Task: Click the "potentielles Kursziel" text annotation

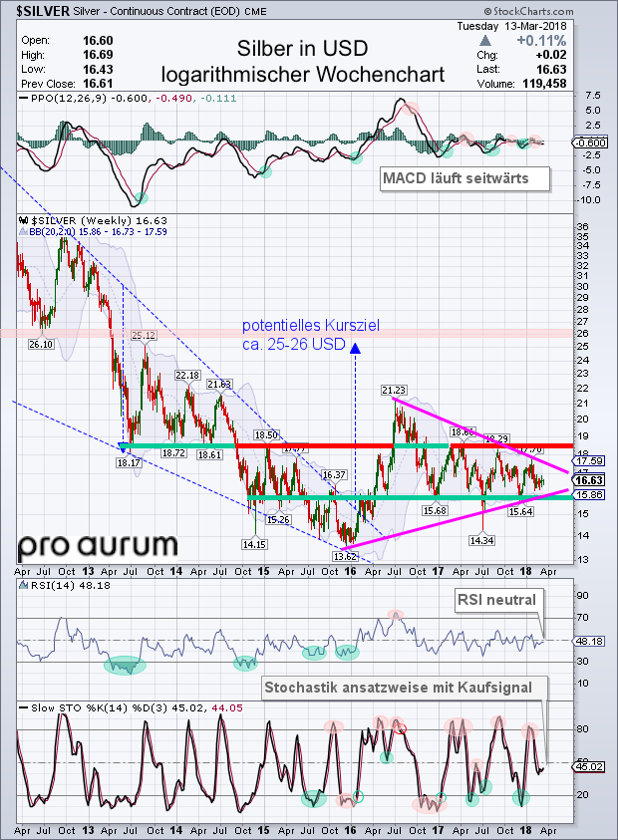Action: (295, 326)
